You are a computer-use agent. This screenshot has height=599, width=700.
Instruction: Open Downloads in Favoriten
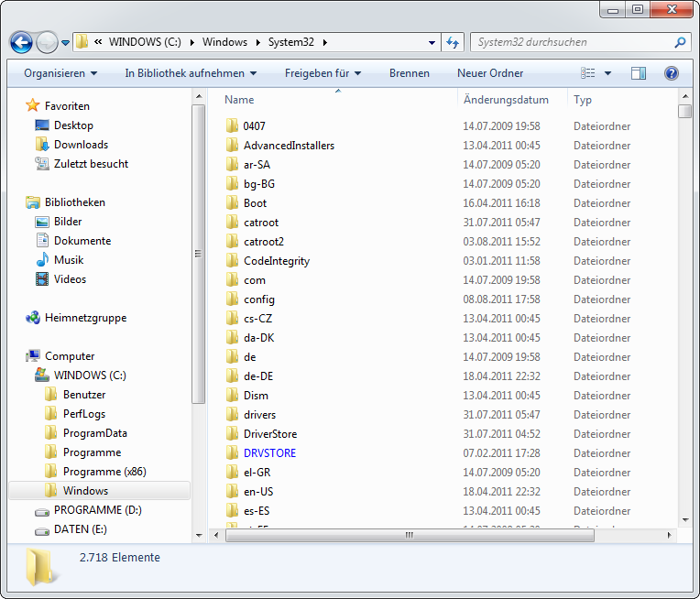(81, 144)
